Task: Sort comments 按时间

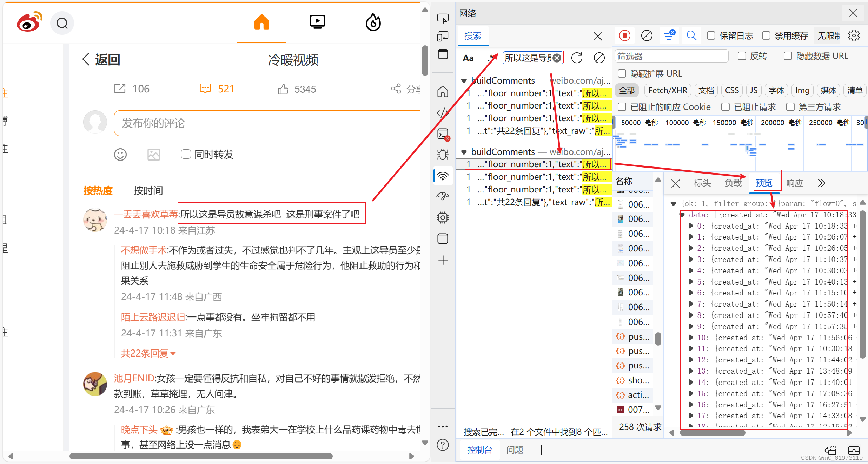Action: [x=148, y=191]
